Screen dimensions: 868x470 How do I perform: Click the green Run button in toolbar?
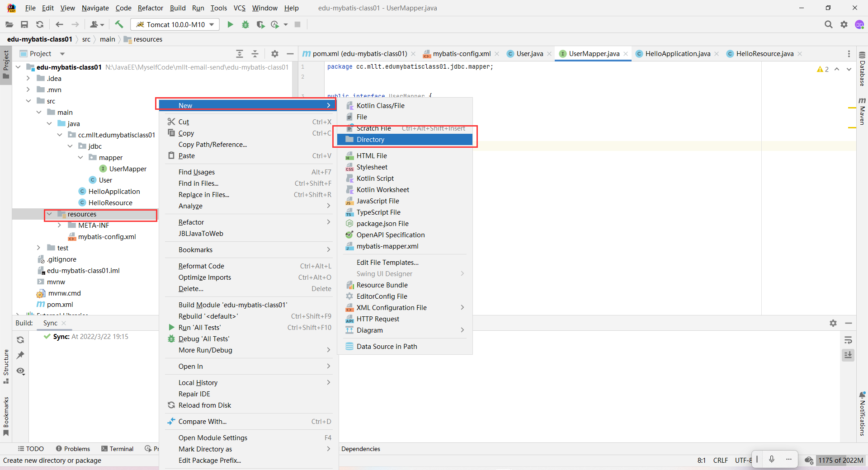pos(230,24)
